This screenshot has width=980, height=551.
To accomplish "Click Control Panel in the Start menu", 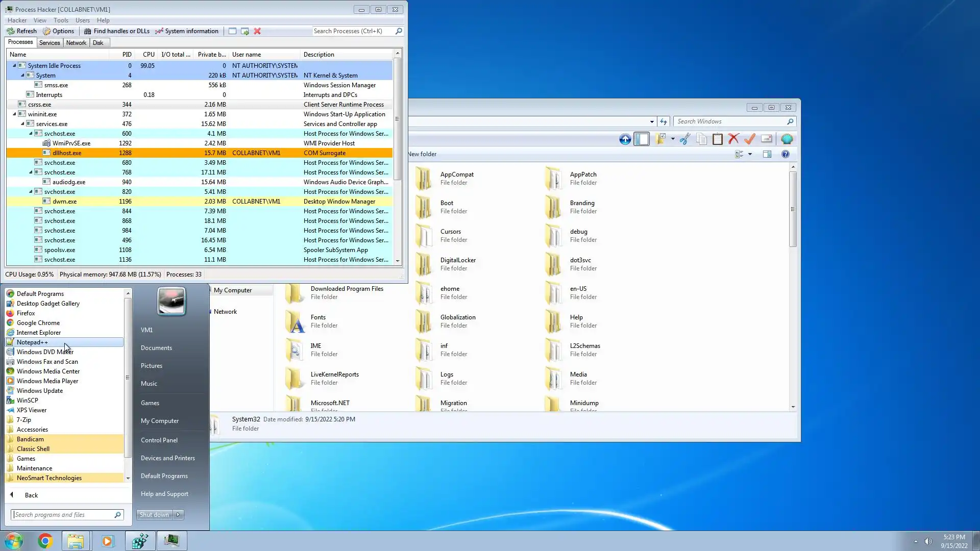I will tap(159, 440).
